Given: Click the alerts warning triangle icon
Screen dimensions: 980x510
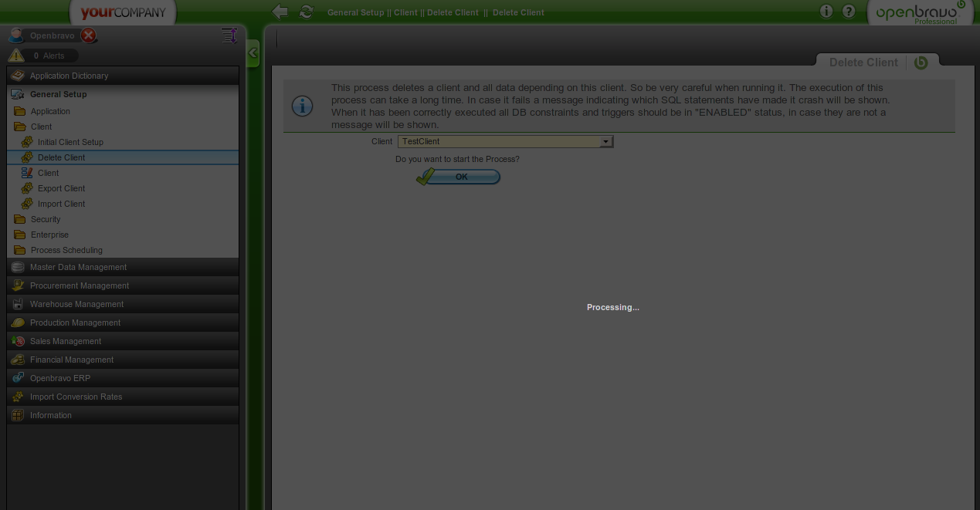Looking at the screenshot, I should pos(16,56).
